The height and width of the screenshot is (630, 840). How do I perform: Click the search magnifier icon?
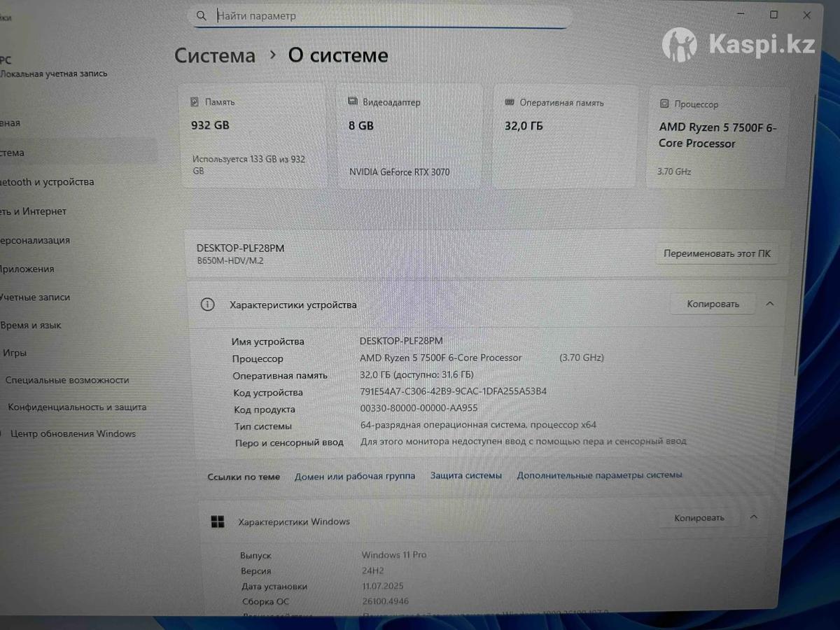click(202, 15)
